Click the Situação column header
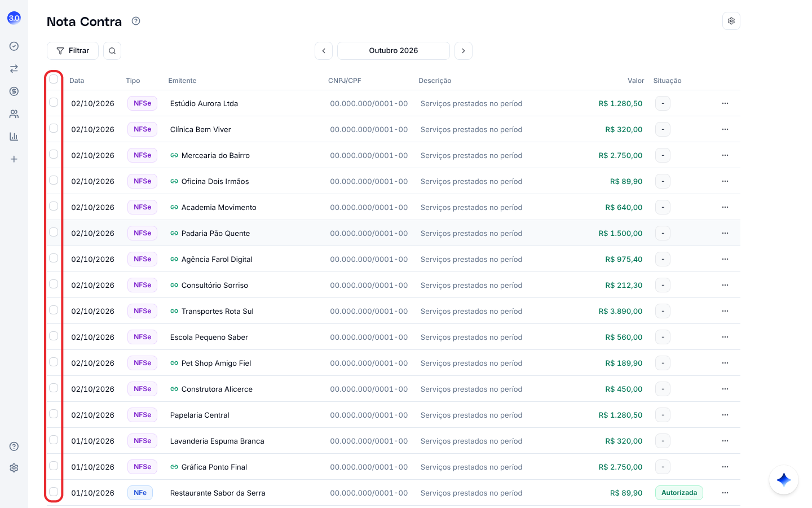This screenshot has width=812, height=508. (x=668, y=81)
